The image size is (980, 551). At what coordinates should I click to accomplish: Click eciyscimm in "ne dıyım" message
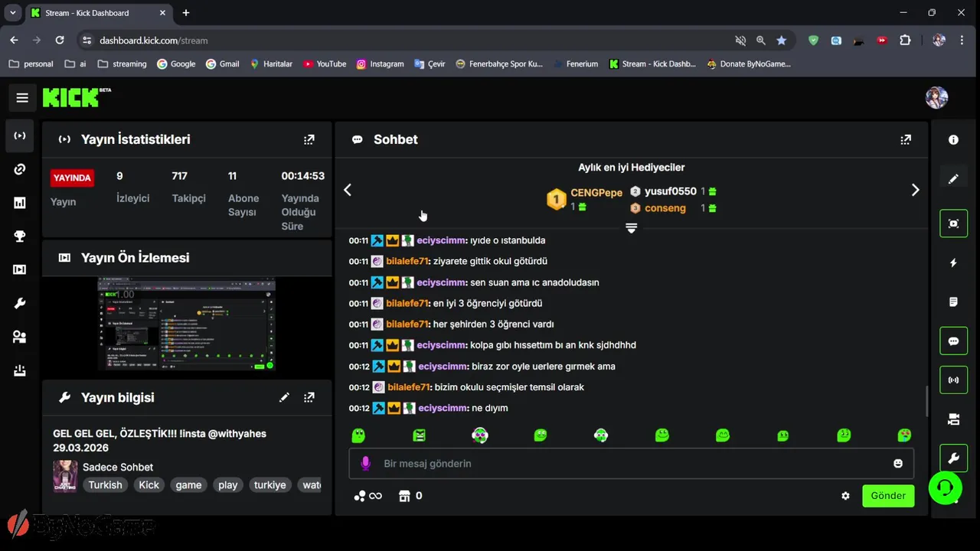[441, 408]
